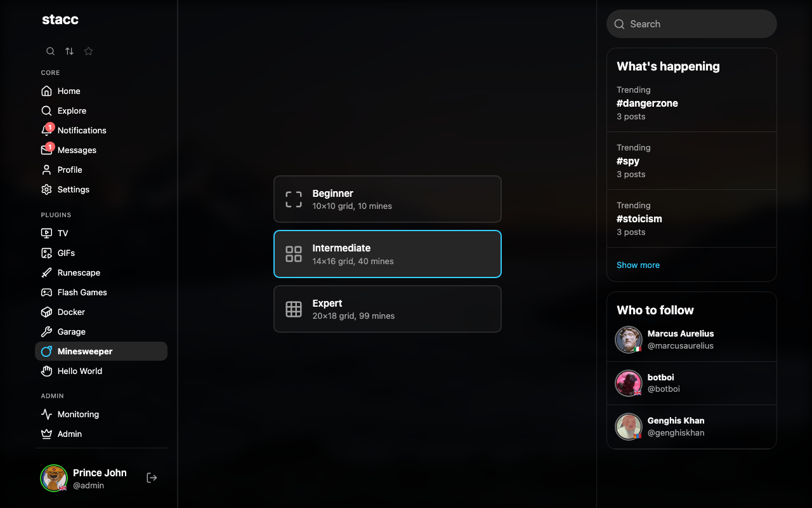Open Notifications with the bell icon
The height and width of the screenshot is (508, 812).
pos(47,130)
